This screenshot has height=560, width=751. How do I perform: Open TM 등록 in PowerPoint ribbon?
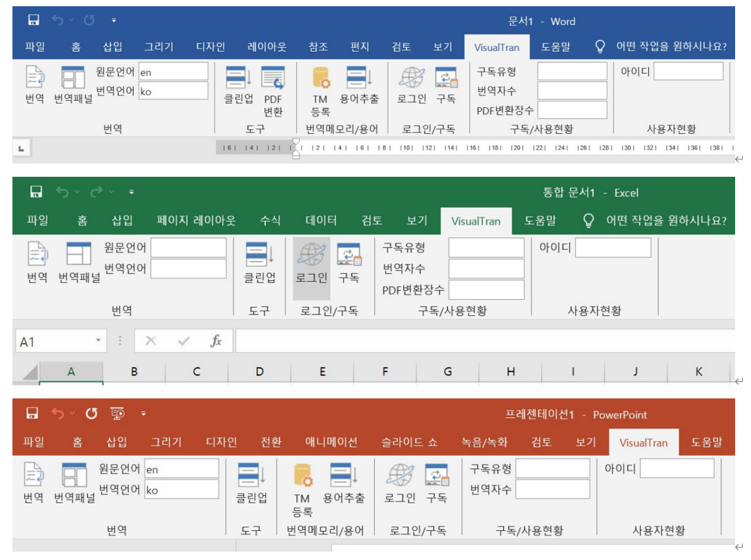pos(302,490)
